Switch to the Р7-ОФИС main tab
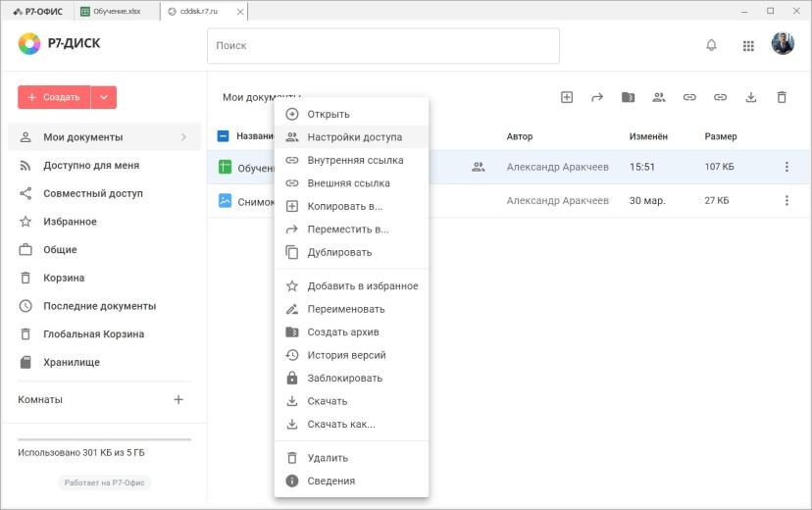Screen dimensions: 812x510 [38, 11]
